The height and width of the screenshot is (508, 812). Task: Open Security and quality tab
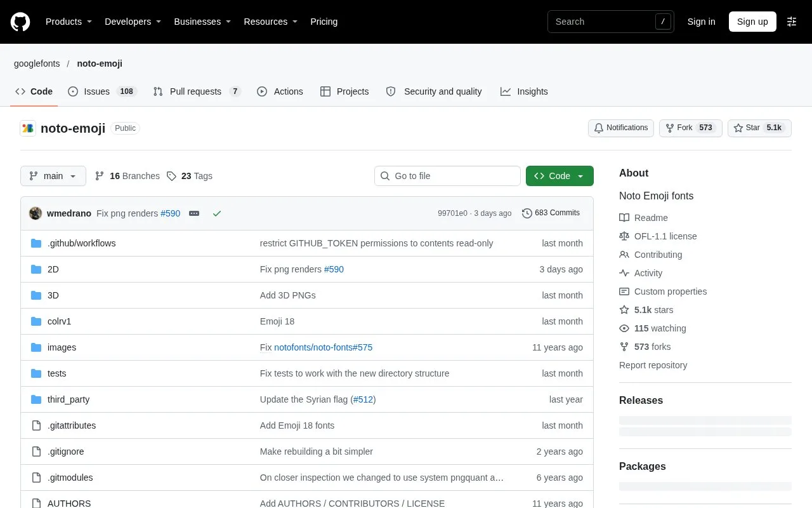pyautogui.click(x=434, y=91)
